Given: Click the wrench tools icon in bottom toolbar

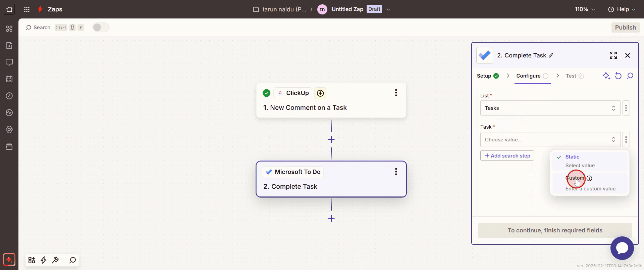Looking at the screenshot, I should 56,260.
